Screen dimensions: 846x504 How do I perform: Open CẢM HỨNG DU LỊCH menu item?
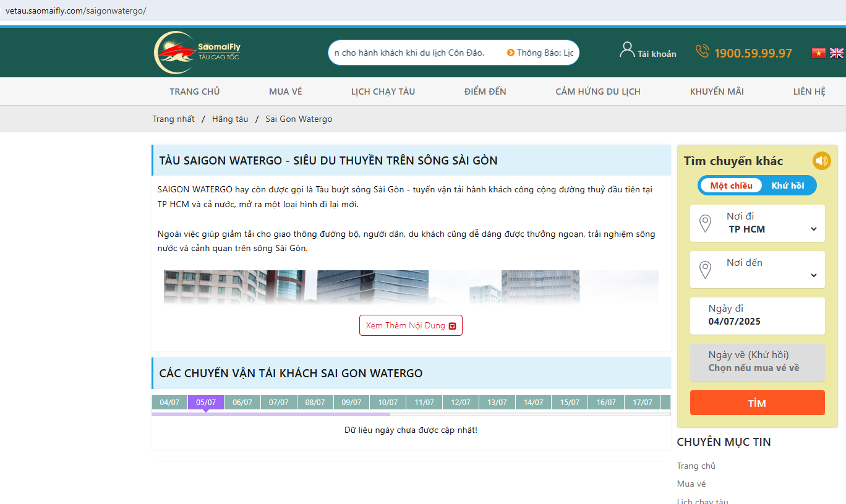(x=598, y=92)
